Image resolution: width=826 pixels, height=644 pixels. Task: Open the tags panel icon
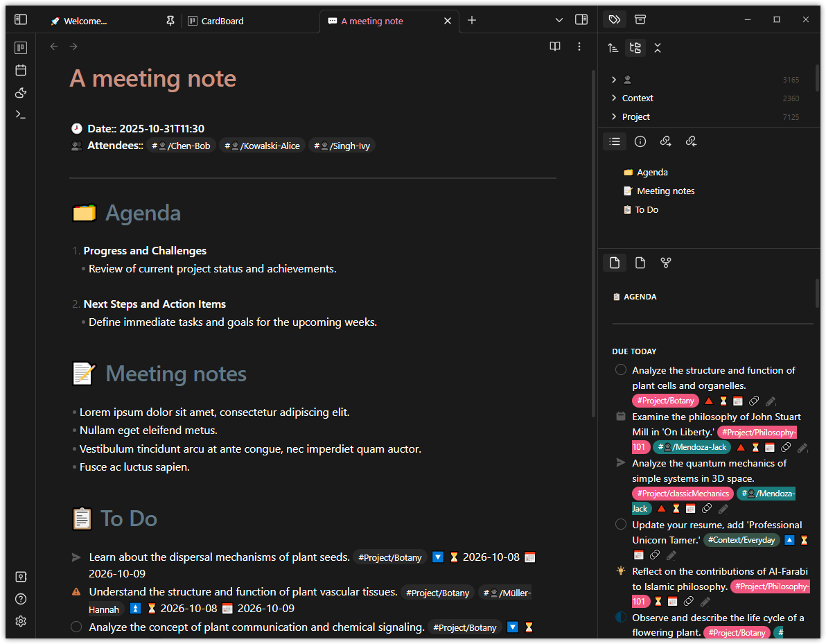(614, 19)
